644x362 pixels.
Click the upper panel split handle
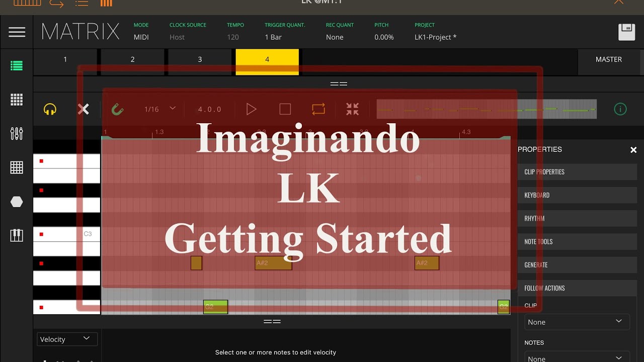(339, 84)
